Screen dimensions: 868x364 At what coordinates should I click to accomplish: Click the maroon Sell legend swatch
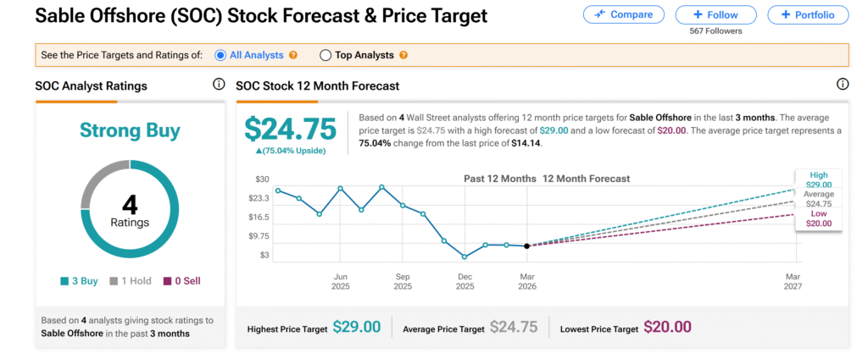(167, 281)
